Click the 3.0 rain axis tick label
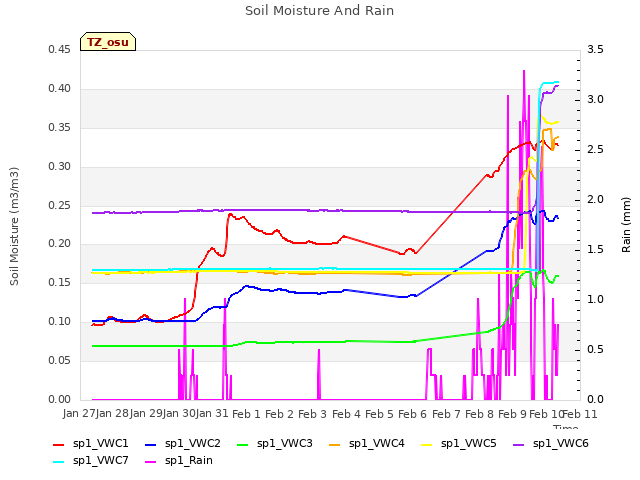 click(x=596, y=100)
